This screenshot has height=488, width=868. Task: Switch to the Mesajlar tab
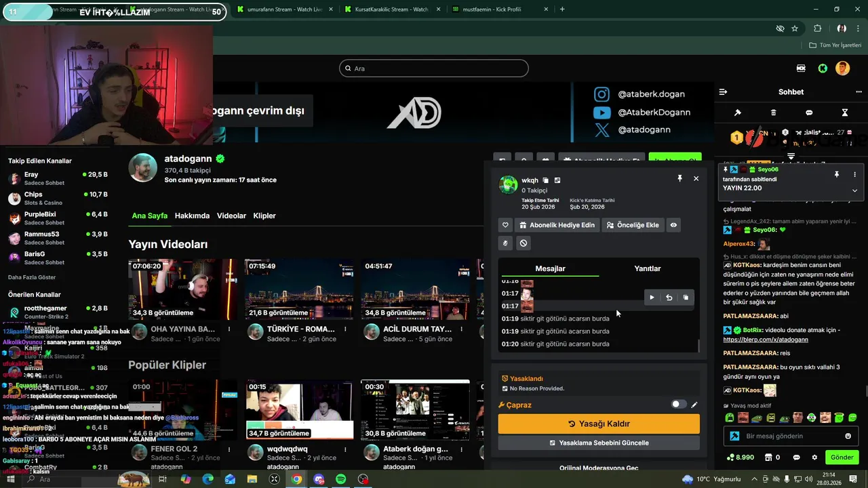click(x=550, y=268)
